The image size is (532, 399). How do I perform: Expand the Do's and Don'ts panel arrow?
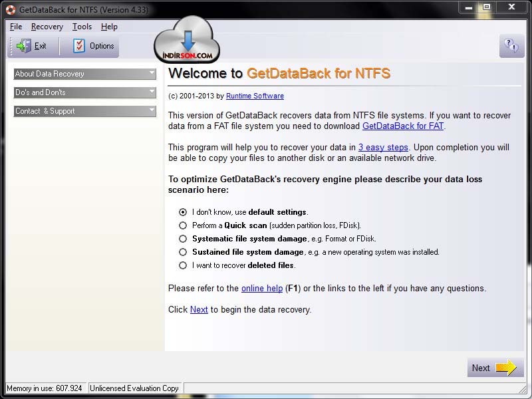152,92
